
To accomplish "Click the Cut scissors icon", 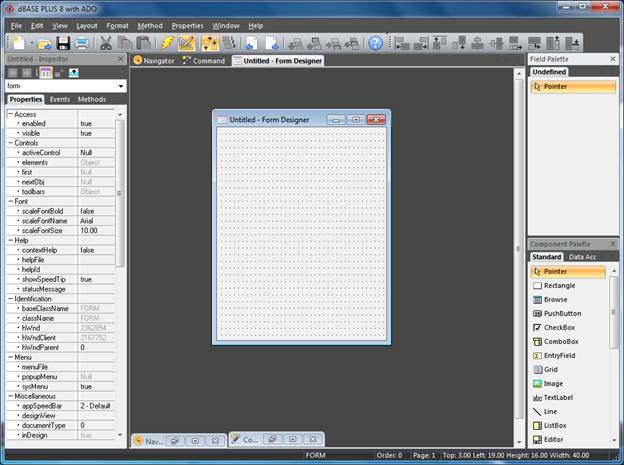I will (106, 43).
